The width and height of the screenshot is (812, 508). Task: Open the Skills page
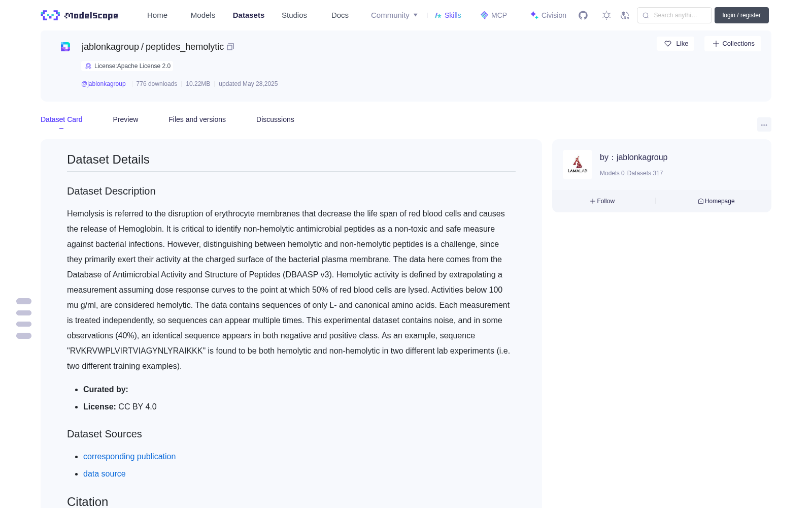(448, 15)
